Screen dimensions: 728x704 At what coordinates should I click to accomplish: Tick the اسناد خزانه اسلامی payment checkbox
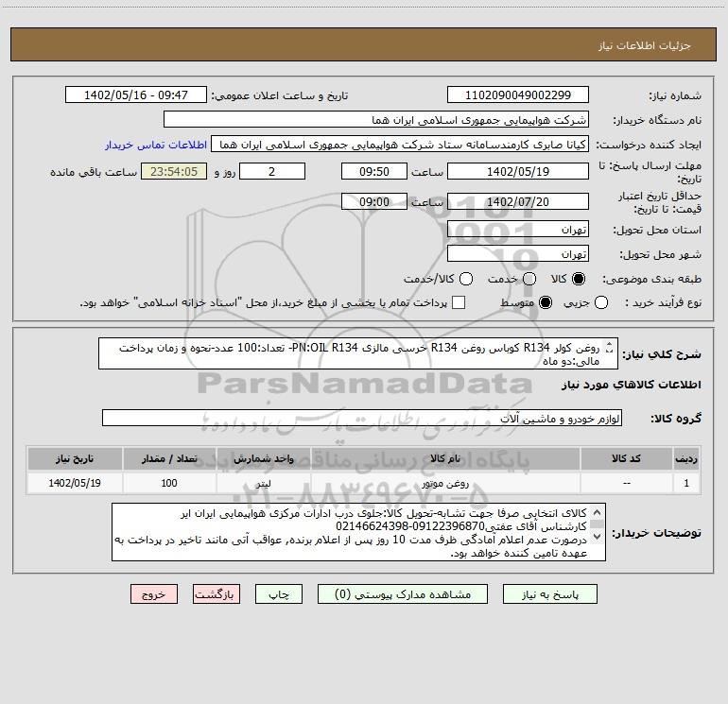point(459,302)
